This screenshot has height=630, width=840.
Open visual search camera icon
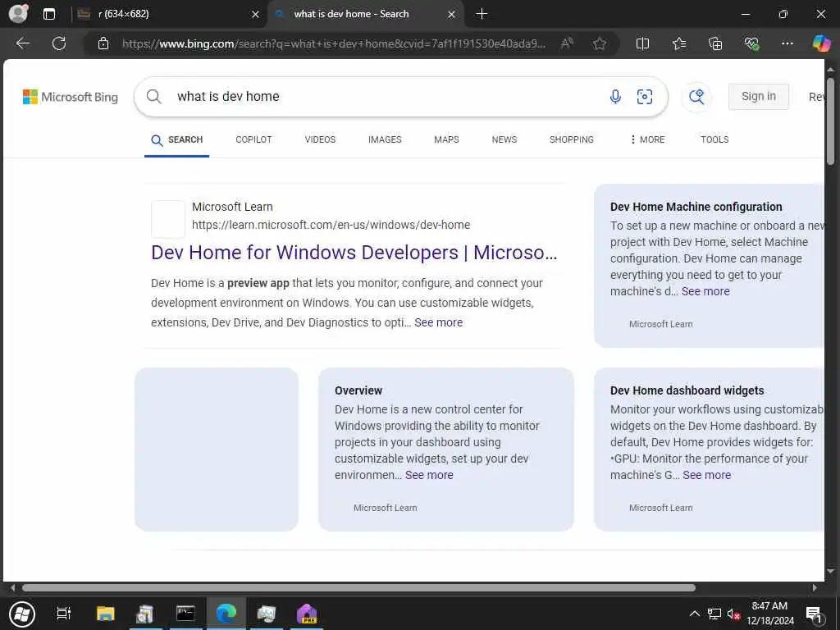(645, 97)
